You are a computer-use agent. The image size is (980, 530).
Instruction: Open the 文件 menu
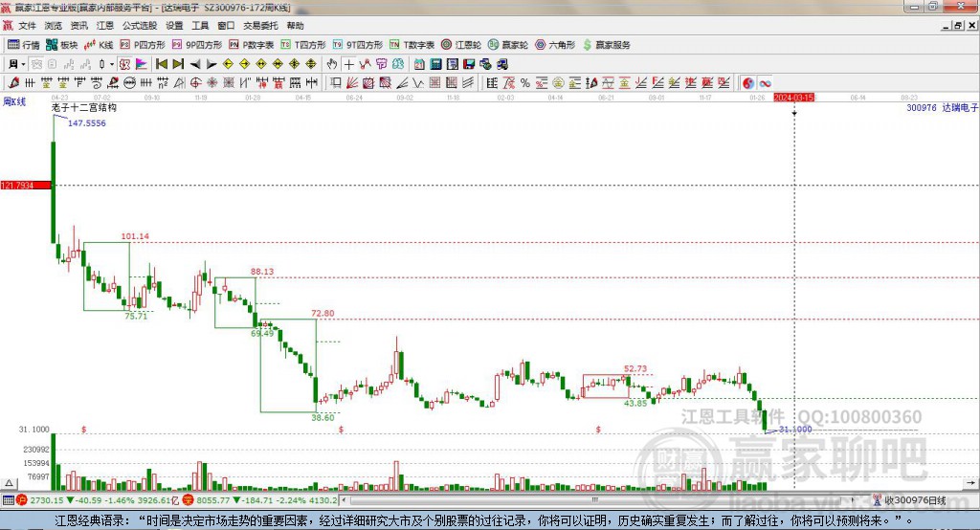tap(28, 26)
